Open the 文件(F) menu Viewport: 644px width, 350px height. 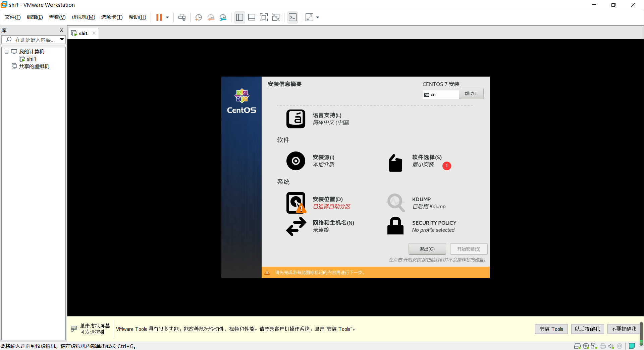pos(13,17)
